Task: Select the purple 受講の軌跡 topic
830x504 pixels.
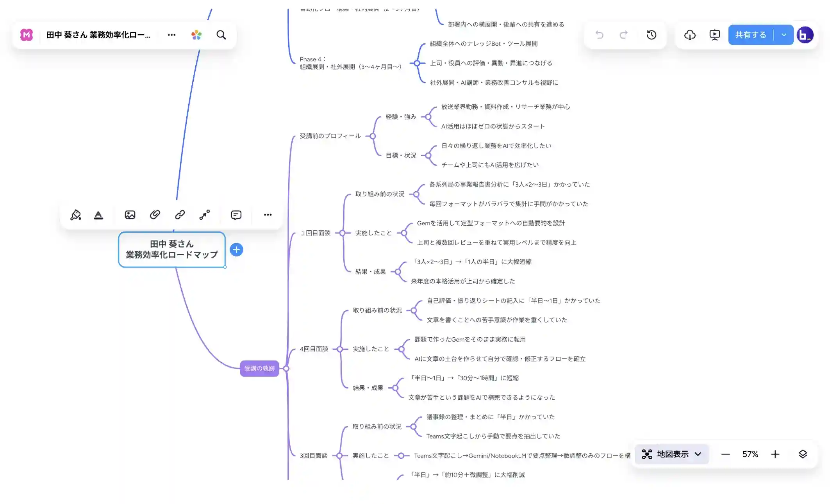Action: [x=259, y=369]
